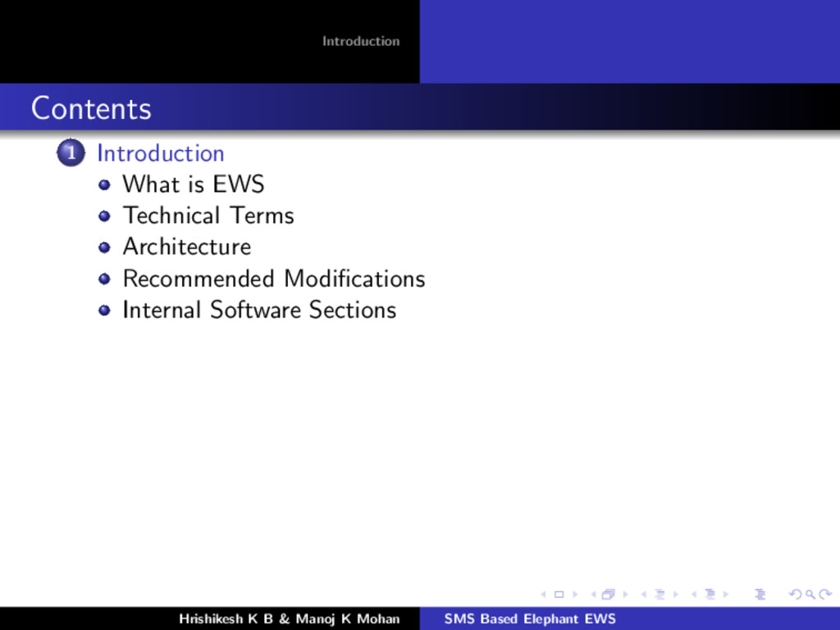The width and height of the screenshot is (840, 630).
Task: Click the presentation outline icon beside undo arrow
Action: coord(760,594)
